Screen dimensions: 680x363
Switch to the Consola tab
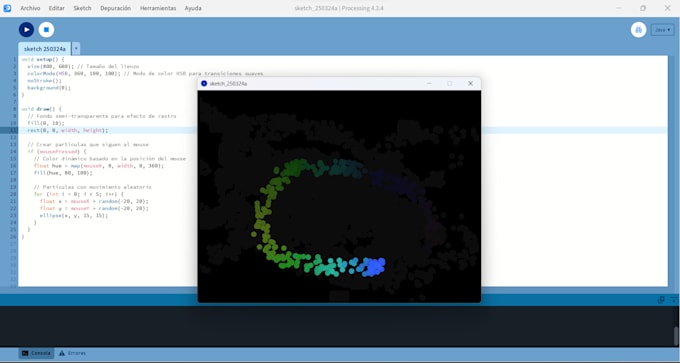point(36,353)
